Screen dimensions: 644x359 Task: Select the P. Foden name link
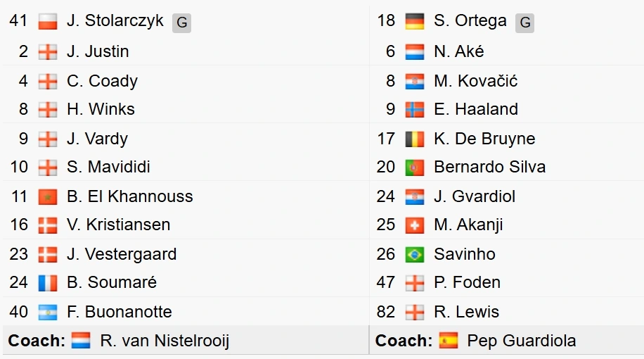[467, 282]
